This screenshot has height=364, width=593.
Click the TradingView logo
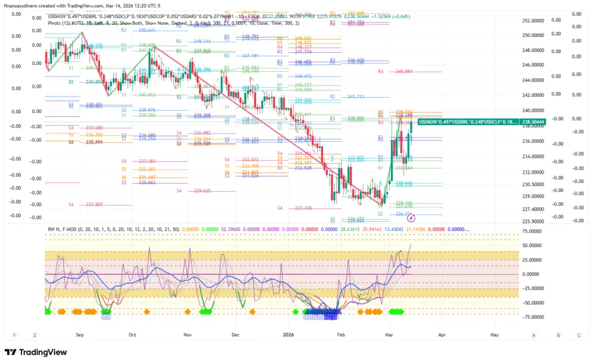point(36,352)
